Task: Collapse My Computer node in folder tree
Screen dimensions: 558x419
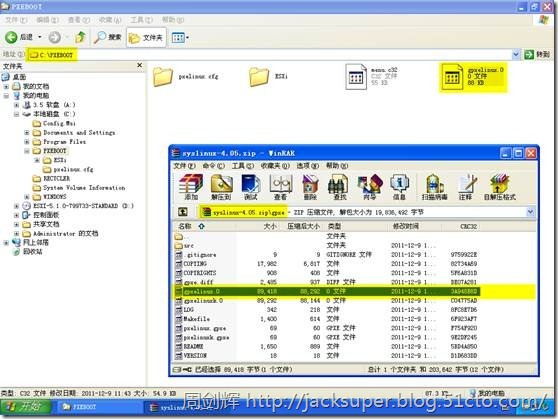Action: pos(6,96)
